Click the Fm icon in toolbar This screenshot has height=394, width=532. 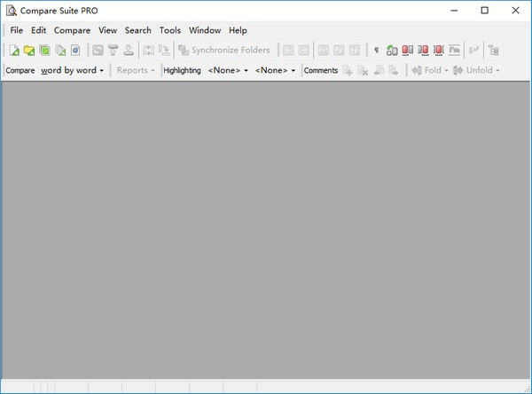tap(454, 51)
